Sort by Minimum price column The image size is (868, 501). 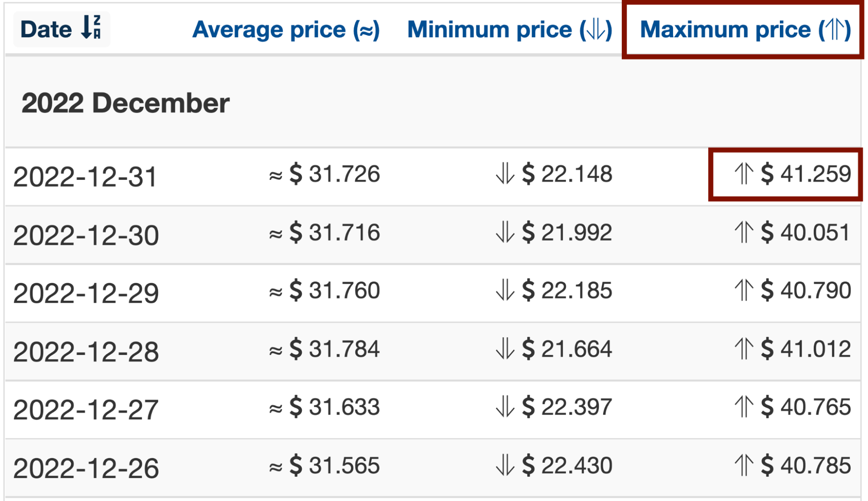510,30
